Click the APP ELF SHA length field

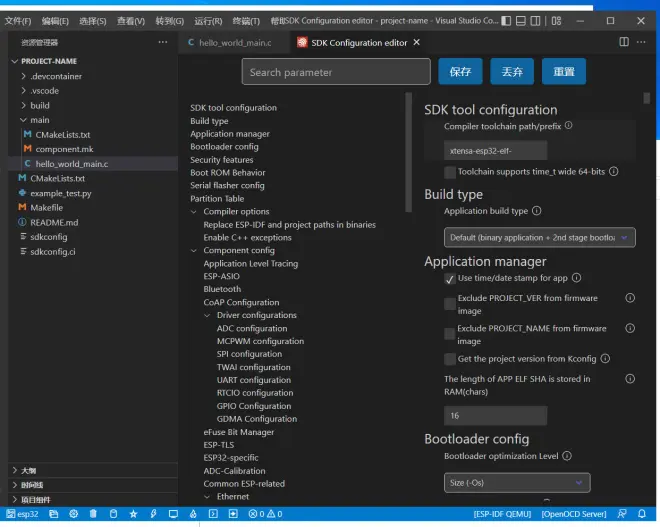[495, 416]
